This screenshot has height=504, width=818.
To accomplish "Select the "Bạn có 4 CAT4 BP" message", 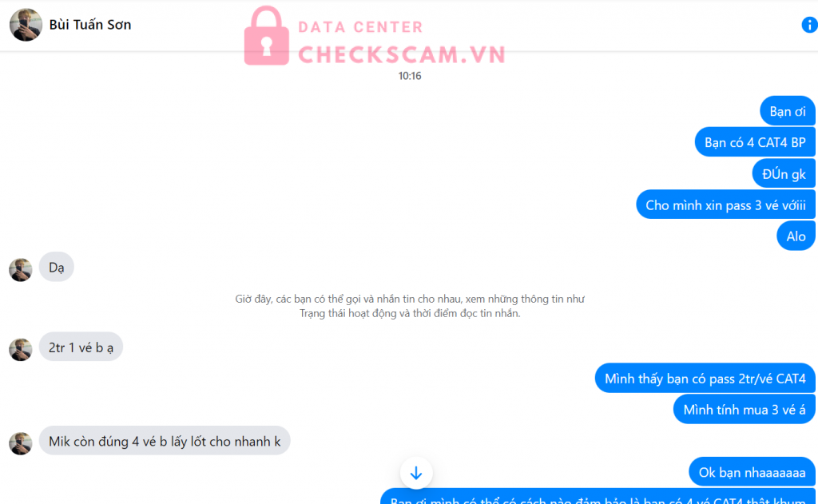I will pos(755,142).
